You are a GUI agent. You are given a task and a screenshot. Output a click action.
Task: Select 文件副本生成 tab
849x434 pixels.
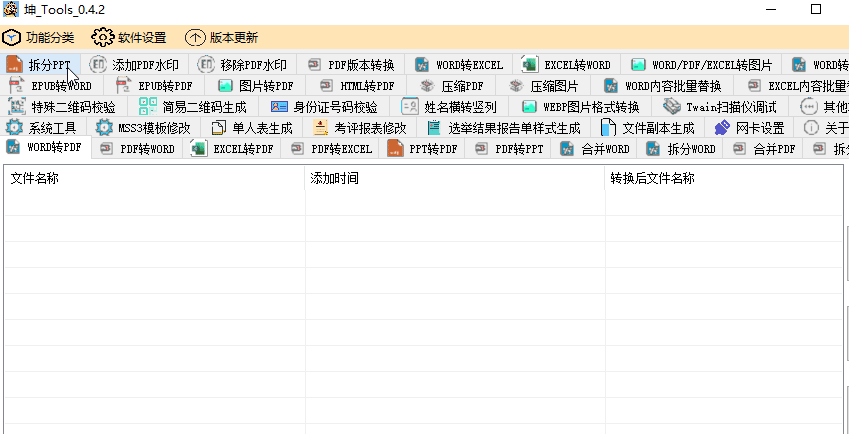tap(648, 127)
